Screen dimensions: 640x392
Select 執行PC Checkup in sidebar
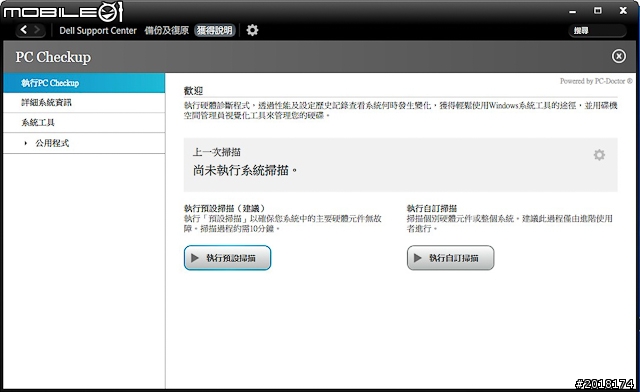(x=84, y=83)
